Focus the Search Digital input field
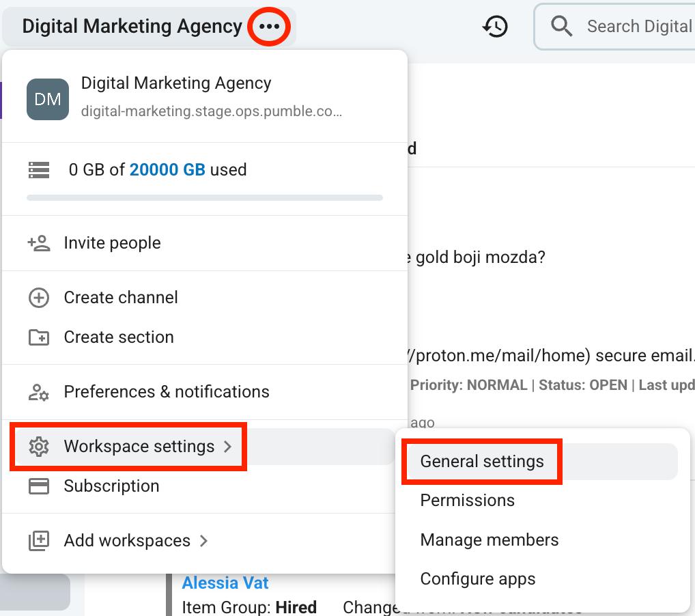 (616, 27)
